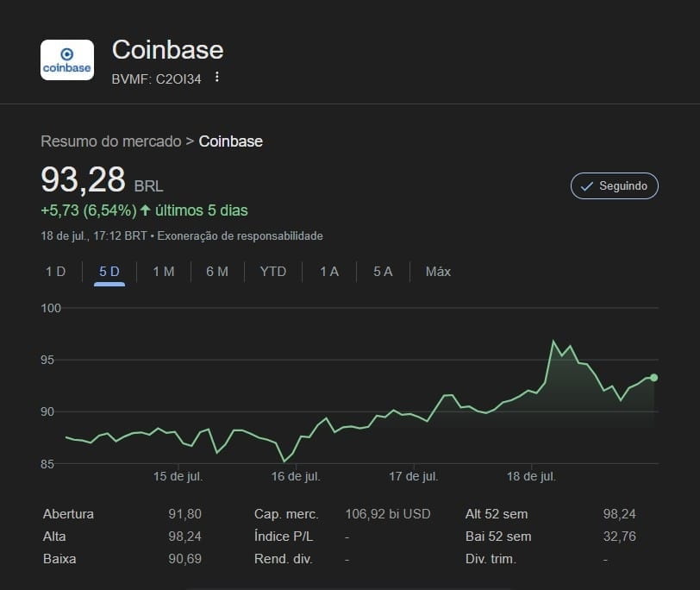Click the BVMF: C2OI34 ticker text

(x=156, y=79)
